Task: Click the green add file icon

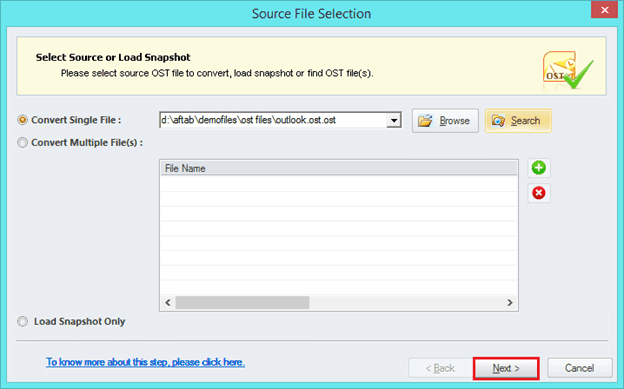Action: pyautogui.click(x=539, y=168)
